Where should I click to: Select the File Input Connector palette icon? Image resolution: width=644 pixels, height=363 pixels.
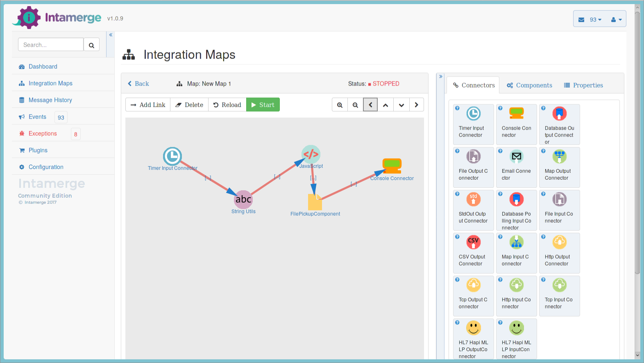point(560,199)
